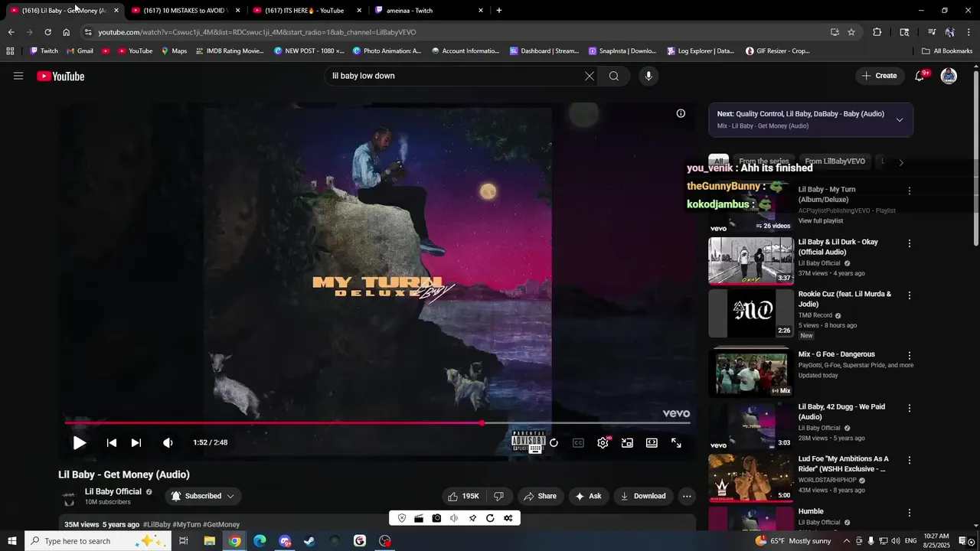Like the video (195K)
Viewport: 980px width, 551px height.
pyautogui.click(x=463, y=496)
